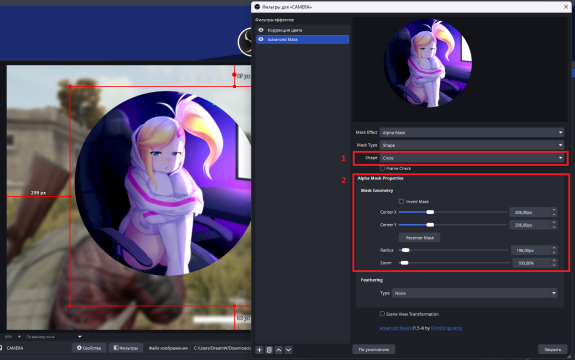Enable the Frame Check checkbox
The image size is (575, 360).
[x=382, y=168]
